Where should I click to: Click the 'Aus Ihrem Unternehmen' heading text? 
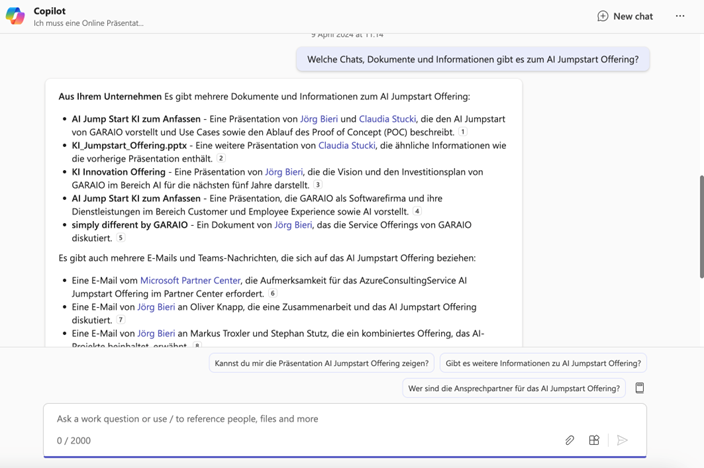110,97
